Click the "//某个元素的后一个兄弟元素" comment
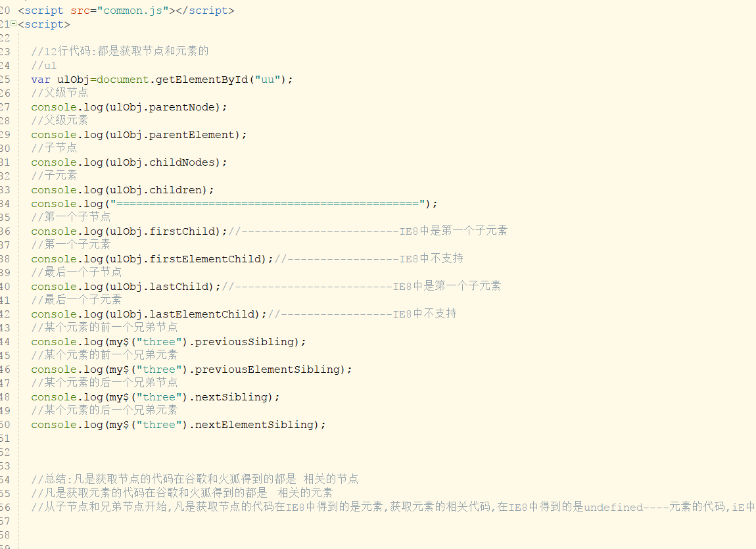Screen dimensions: 756x549 pyautogui.click(x=104, y=410)
